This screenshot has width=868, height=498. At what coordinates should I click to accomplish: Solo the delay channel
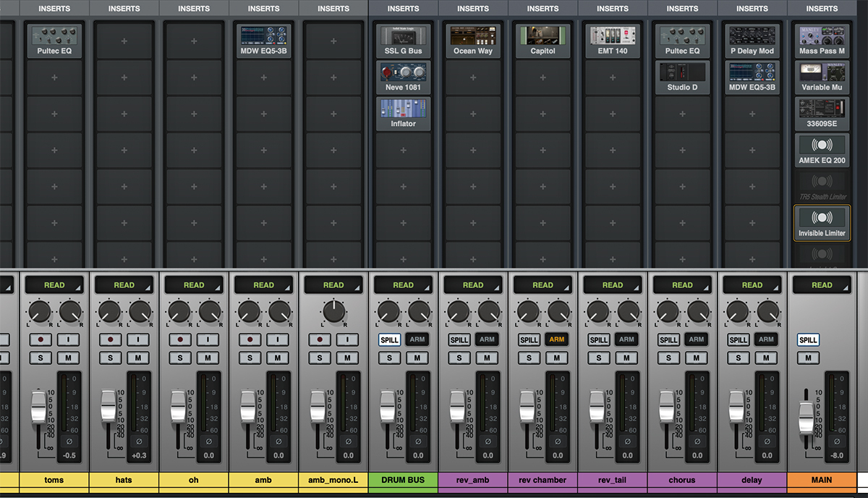(x=739, y=358)
